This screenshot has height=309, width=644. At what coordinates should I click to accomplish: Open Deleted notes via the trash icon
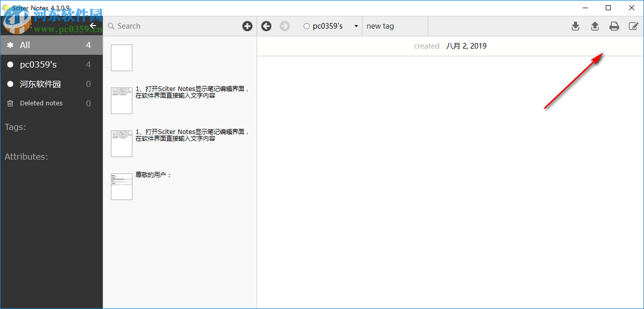point(10,103)
